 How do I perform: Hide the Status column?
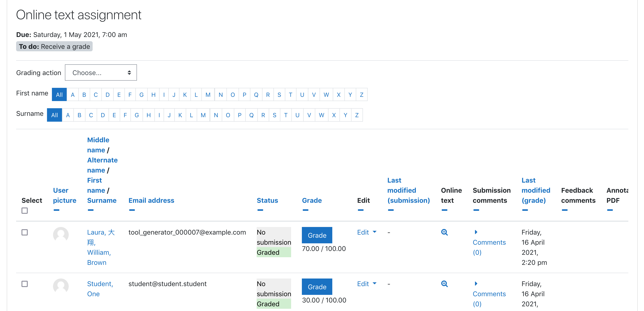tap(260, 210)
